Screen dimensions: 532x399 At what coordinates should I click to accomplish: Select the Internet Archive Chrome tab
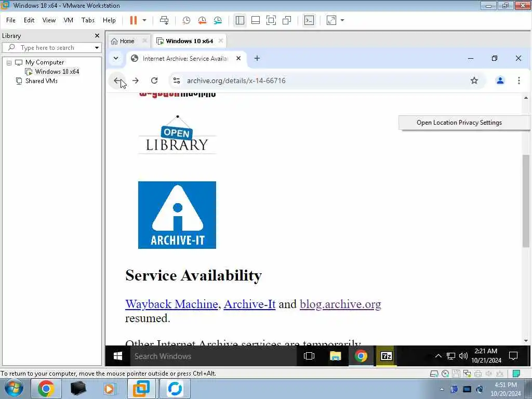coord(185,58)
